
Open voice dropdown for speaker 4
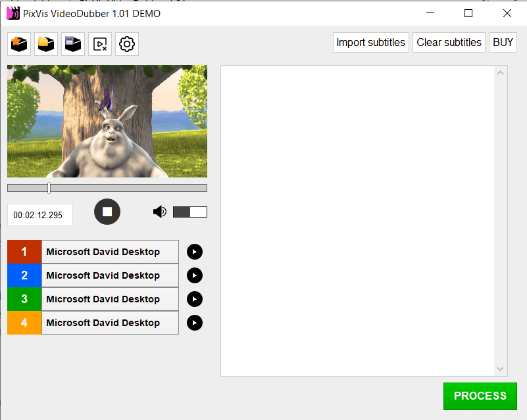(110, 323)
